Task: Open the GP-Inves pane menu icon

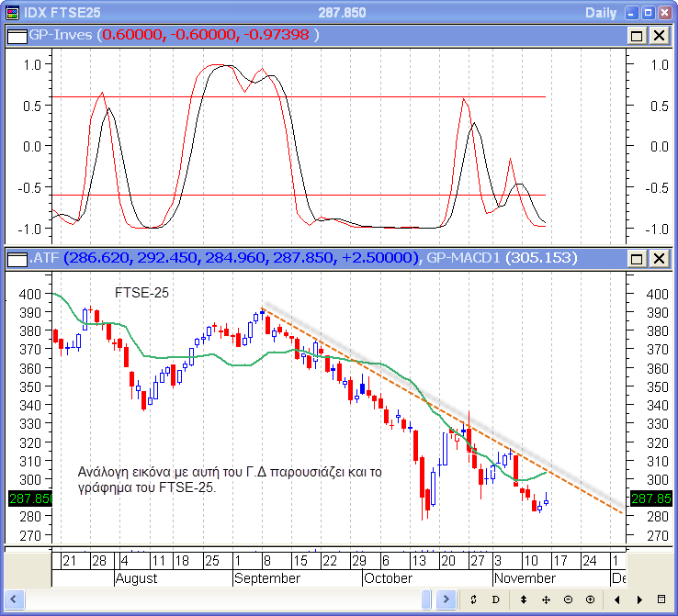Action: coord(17,35)
